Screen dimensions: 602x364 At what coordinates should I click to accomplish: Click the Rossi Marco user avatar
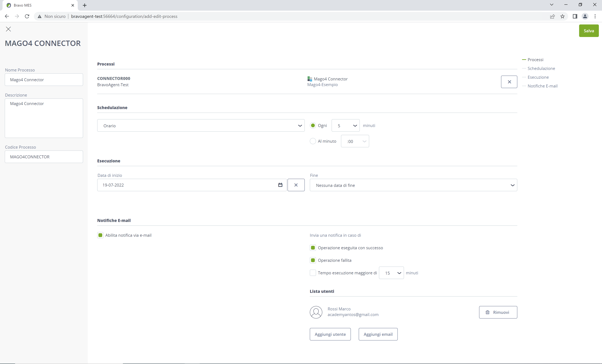(x=316, y=312)
